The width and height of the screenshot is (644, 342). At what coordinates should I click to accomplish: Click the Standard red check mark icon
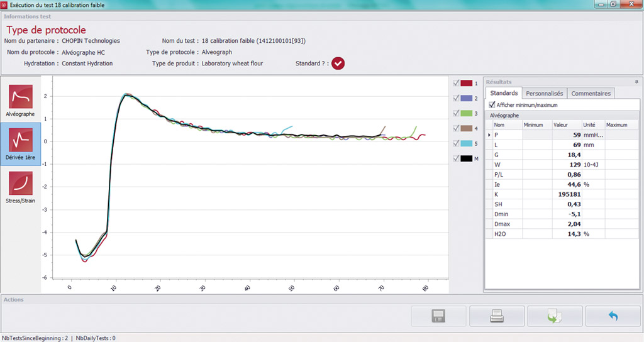pos(338,63)
